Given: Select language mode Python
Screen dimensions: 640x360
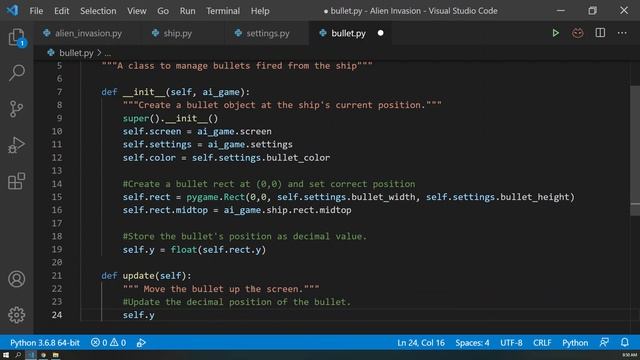Looking at the screenshot, I should tap(575, 342).
